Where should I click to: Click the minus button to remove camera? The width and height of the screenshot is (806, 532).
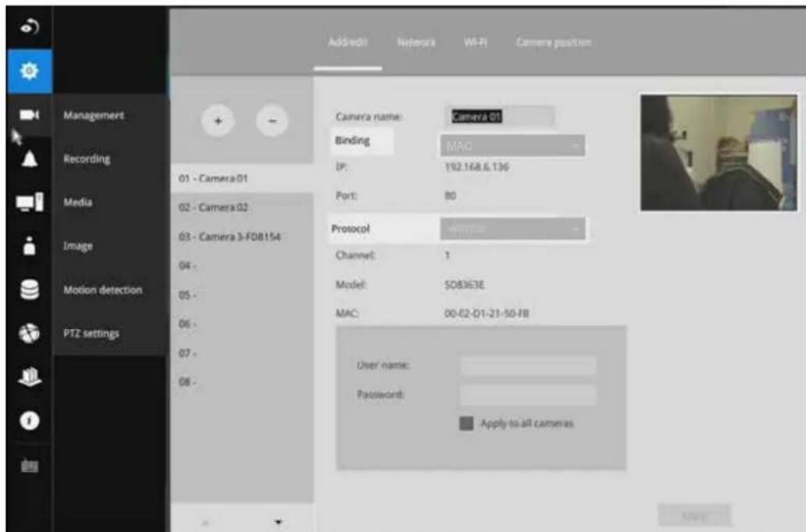(272, 121)
